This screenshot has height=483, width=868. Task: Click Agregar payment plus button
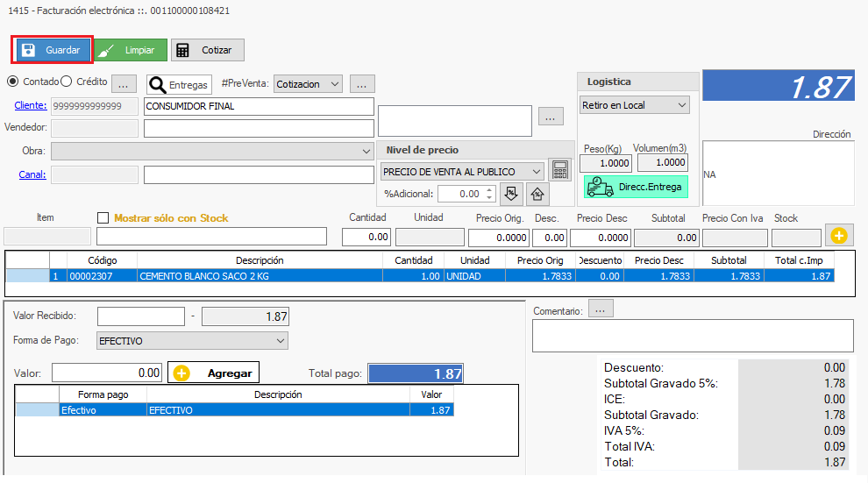(x=214, y=373)
